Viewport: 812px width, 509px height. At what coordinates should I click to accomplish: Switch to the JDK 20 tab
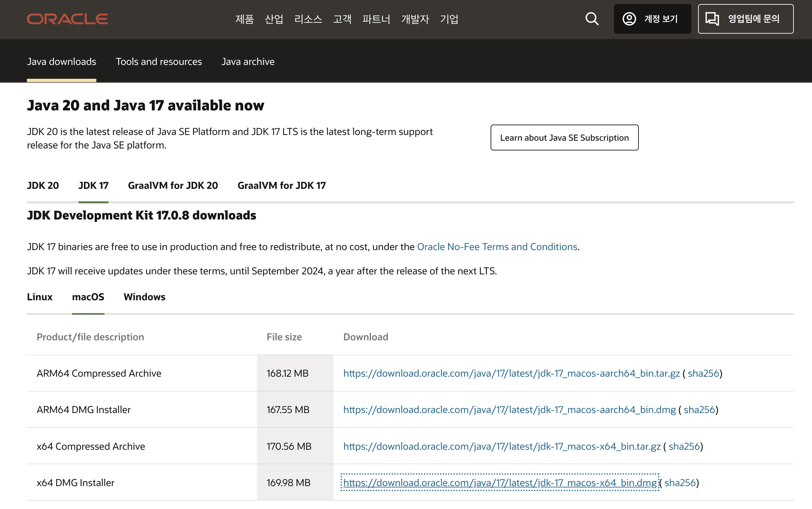[43, 185]
